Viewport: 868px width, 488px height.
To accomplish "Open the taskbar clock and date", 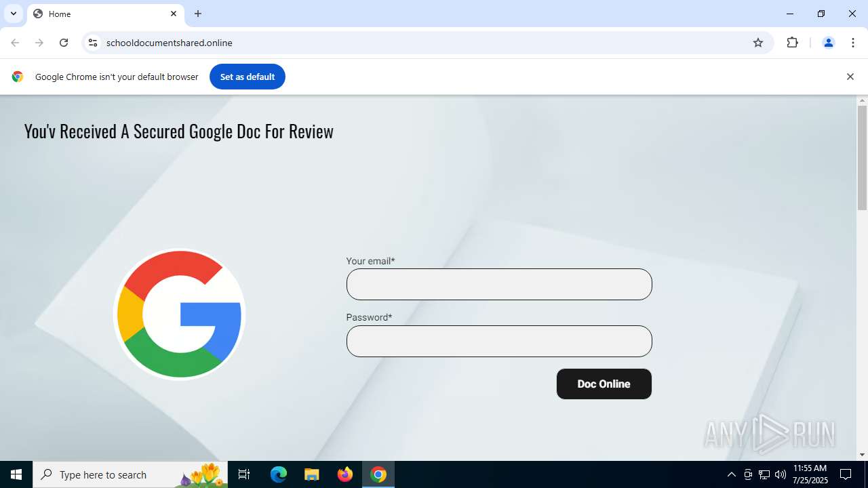I will (x=810, y=474).
